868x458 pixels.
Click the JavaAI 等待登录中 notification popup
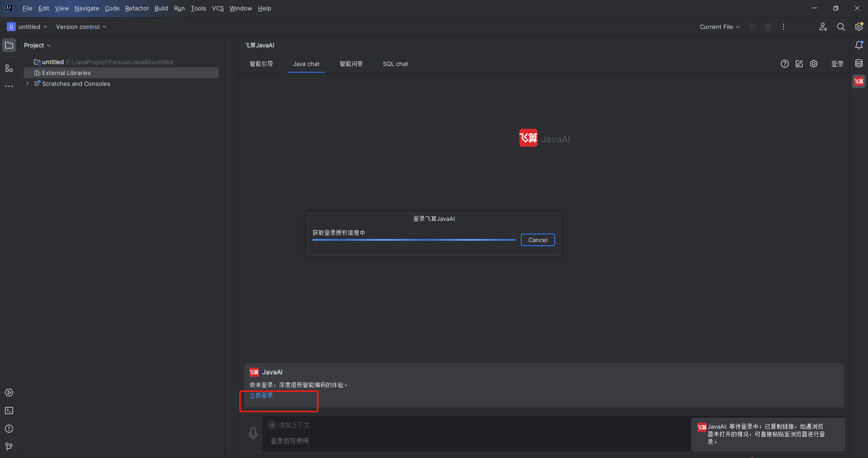pos(768,434)
